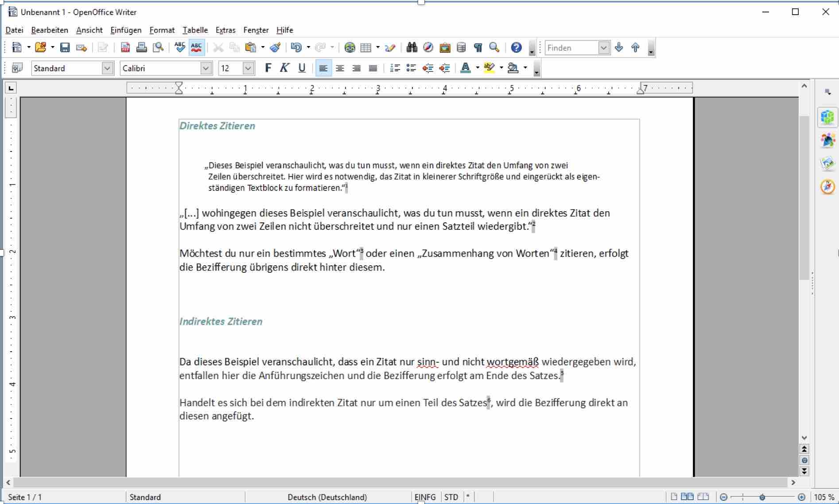839x504 pixels.
Task: Expand the Calibri font name dropdown
Action: 206,68
